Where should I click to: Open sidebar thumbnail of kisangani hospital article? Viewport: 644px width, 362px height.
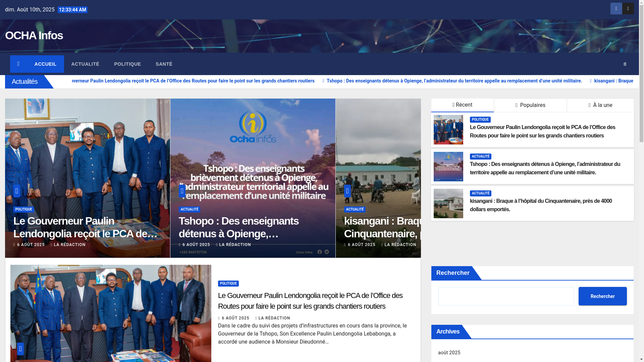[x=448, y=203]
